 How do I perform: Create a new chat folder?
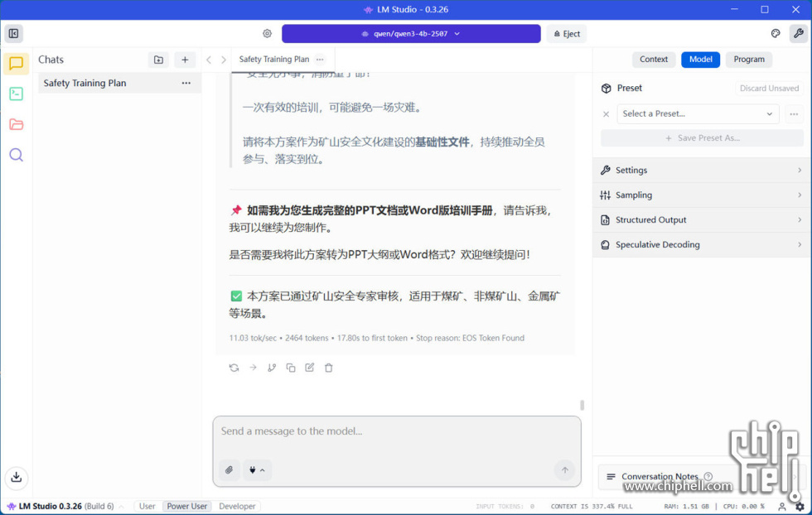158,60
